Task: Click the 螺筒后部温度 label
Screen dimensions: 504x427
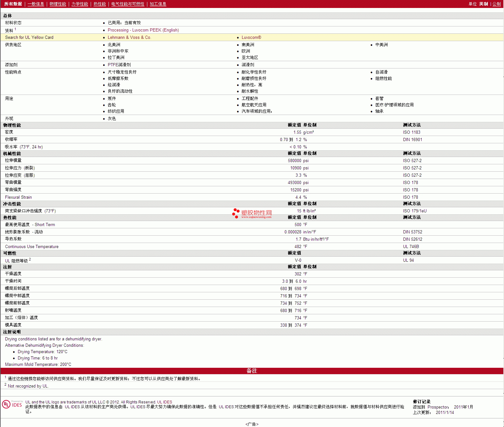Action: (17, 288)
